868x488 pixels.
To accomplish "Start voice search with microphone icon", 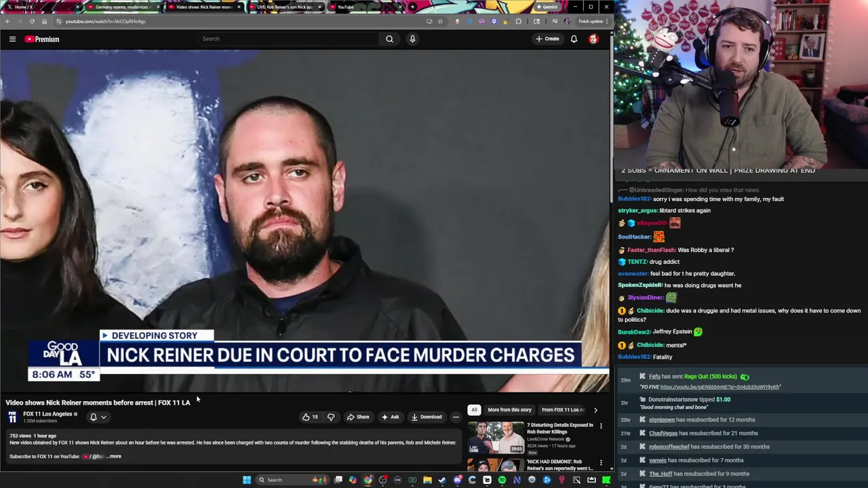I will click(x=412, y=39).
